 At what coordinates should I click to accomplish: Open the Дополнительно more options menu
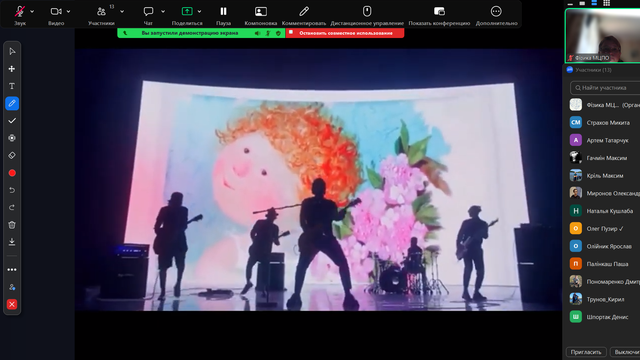click(x=496, y=11)
